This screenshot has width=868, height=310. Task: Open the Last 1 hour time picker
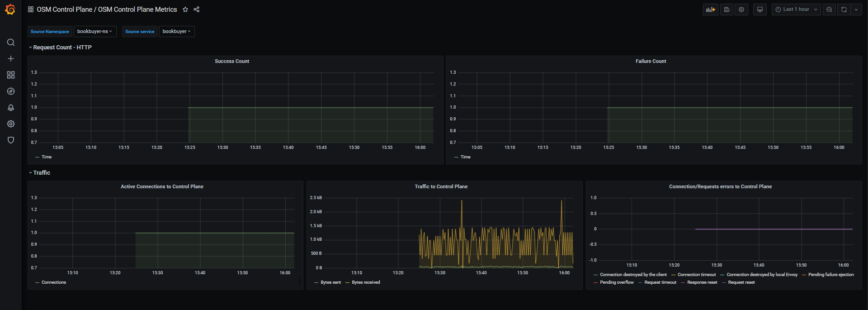(796, 10)
